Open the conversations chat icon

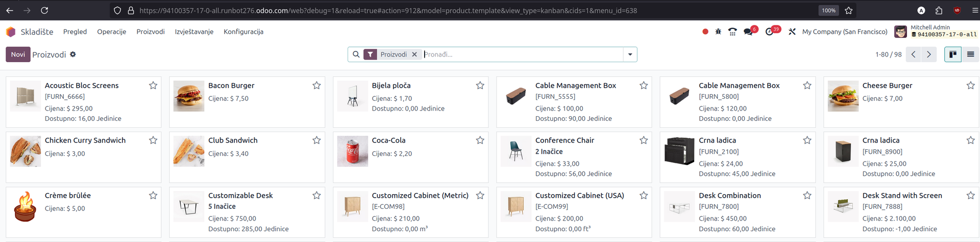(x=748, y=32)
